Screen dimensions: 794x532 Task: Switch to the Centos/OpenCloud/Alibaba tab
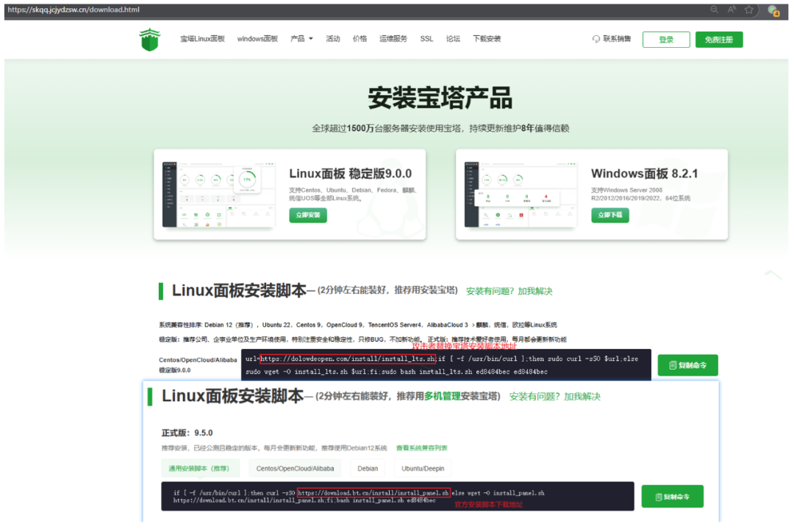[x=295, y=468]
